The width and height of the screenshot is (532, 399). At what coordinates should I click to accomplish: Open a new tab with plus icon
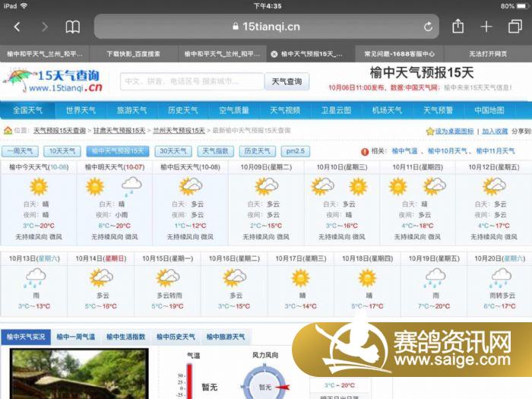coord(486,27)
